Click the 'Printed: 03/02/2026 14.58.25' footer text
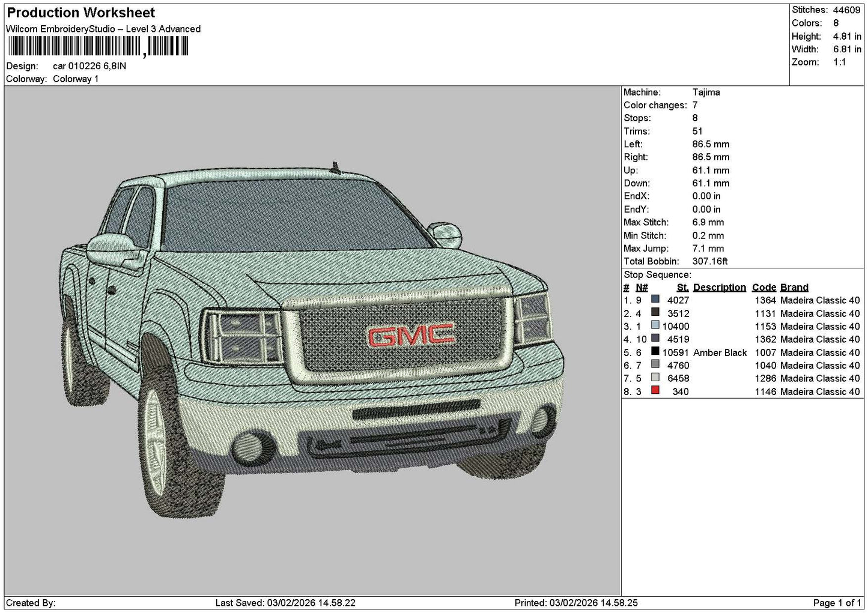Image resolution: width=868 pixels, height=613 pixels. (x=576, y=603)
